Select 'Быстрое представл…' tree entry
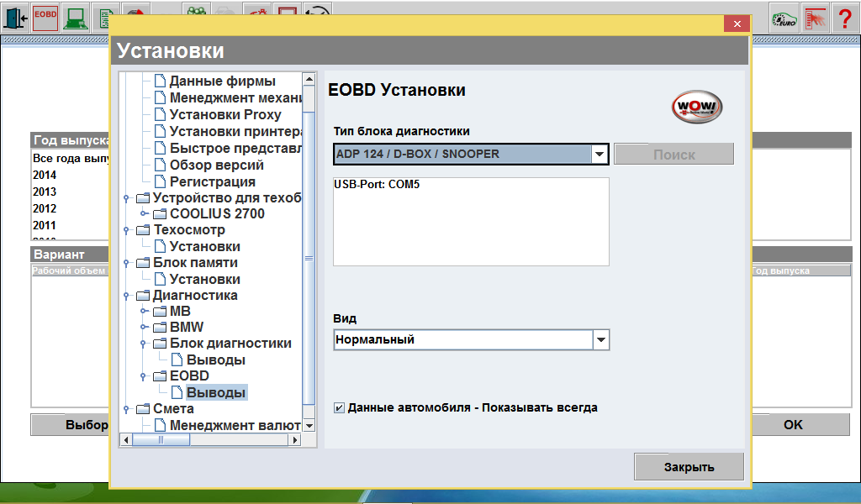Image resolution: width=861 pixels, height=504 pixels. (235, 148)
